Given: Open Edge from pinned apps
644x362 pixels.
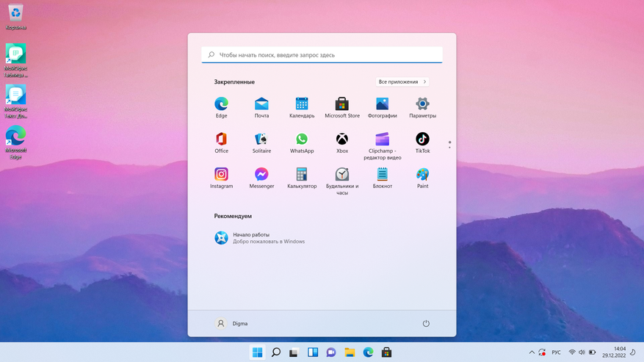Looking at the screenshot, I should [x=221, y=108].
